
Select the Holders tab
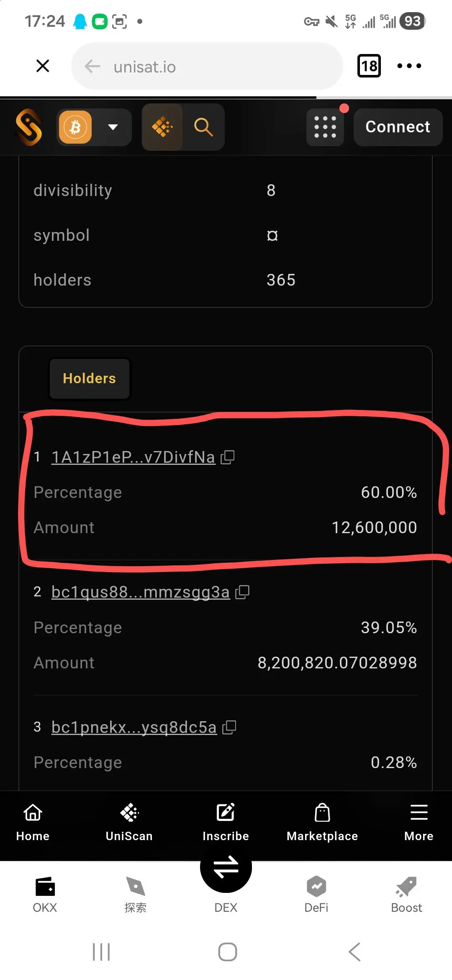click(89, 379)
